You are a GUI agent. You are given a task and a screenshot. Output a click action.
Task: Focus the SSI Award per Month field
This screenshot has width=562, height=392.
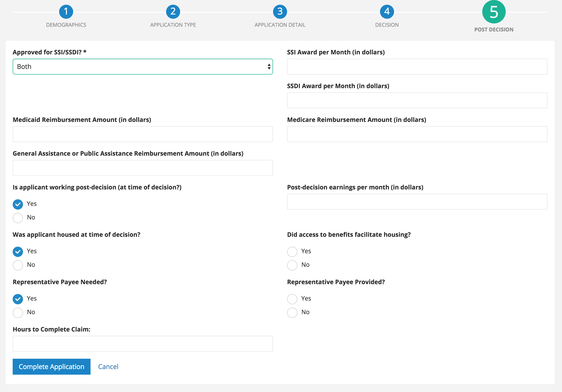(x=417, y=67)
